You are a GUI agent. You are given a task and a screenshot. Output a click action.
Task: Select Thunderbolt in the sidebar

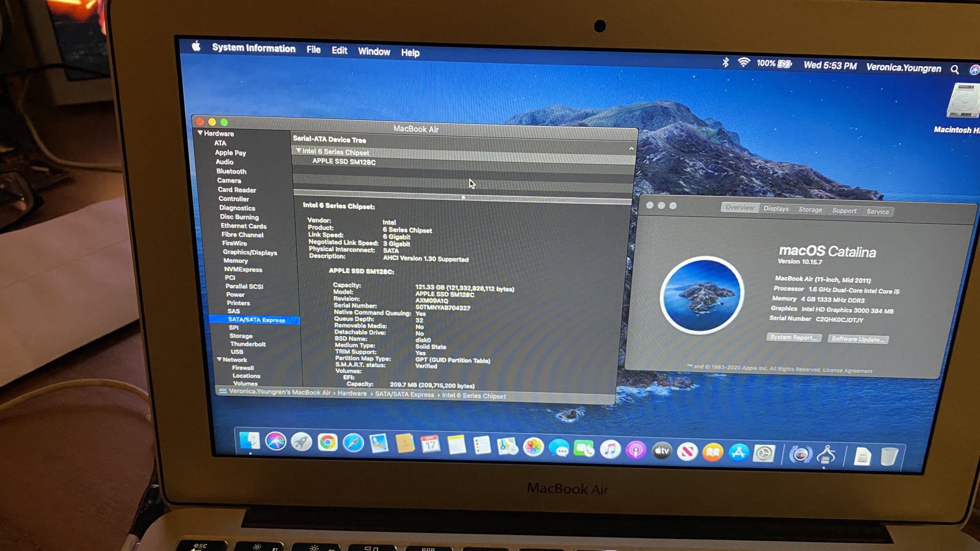(248, 344)
